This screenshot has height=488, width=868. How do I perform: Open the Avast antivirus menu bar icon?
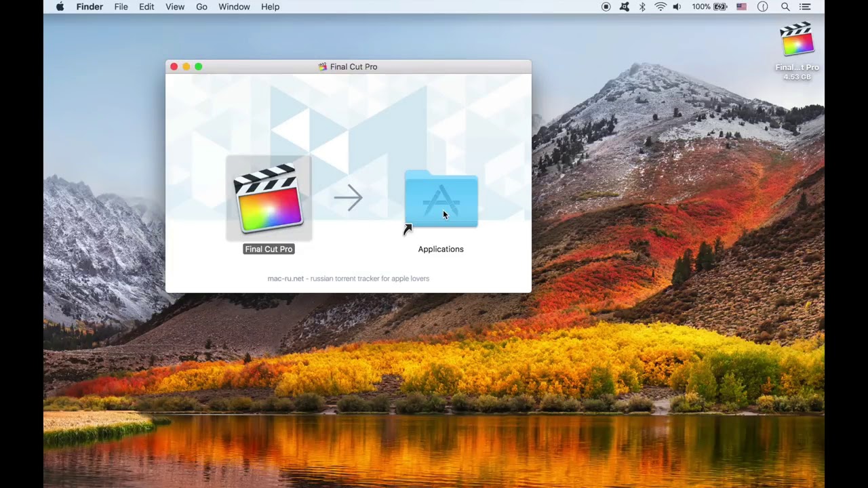coord(625,7)
